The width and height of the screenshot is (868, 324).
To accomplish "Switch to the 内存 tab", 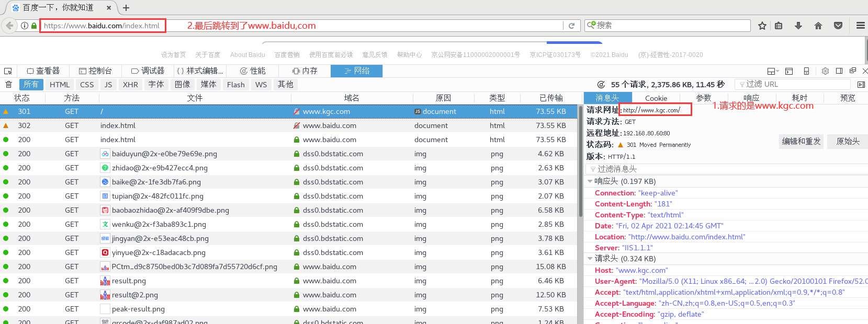I will 305,71.
